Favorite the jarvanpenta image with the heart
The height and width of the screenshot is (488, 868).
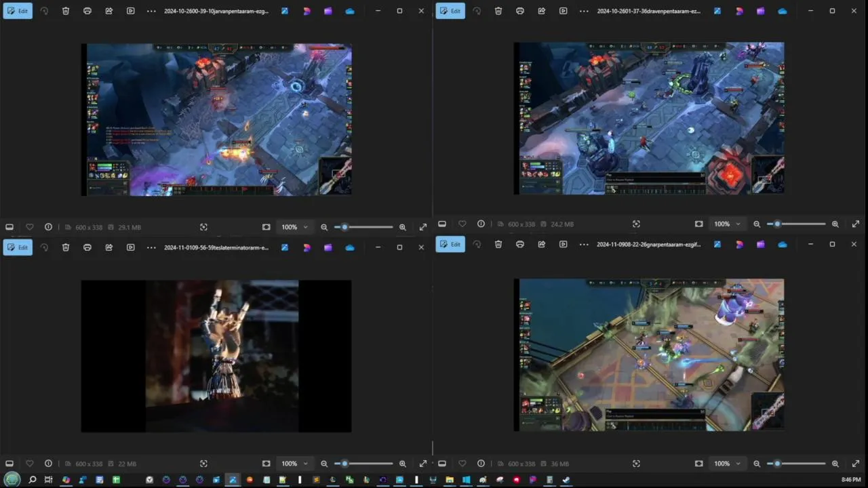point(29,227)
